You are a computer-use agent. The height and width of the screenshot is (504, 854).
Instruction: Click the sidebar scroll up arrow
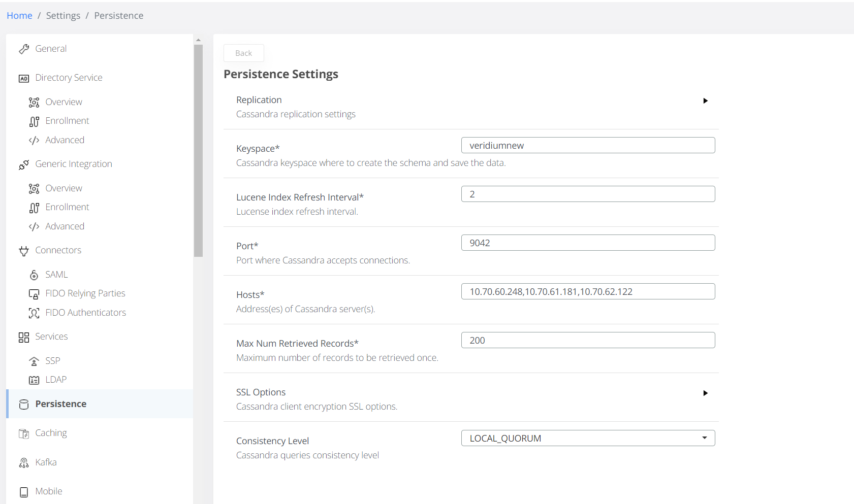[x=198, y=40]
